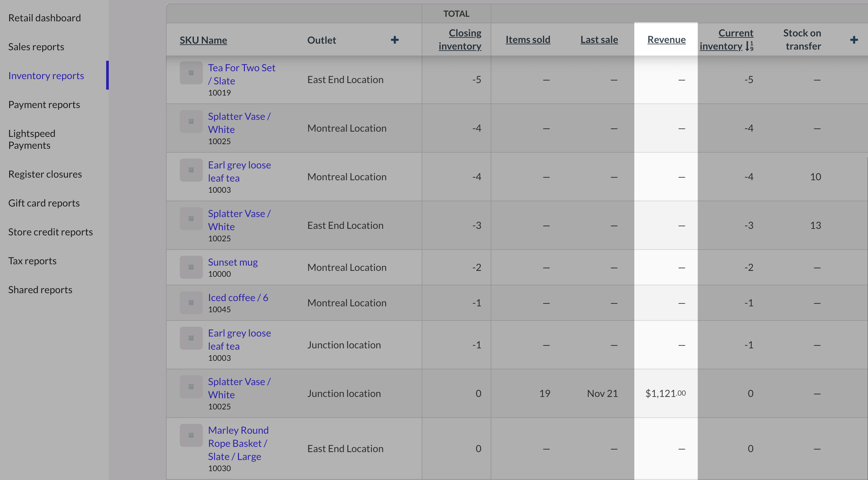Sort the table by SKU Name
868x480 pixels.
tap(203, 40)
